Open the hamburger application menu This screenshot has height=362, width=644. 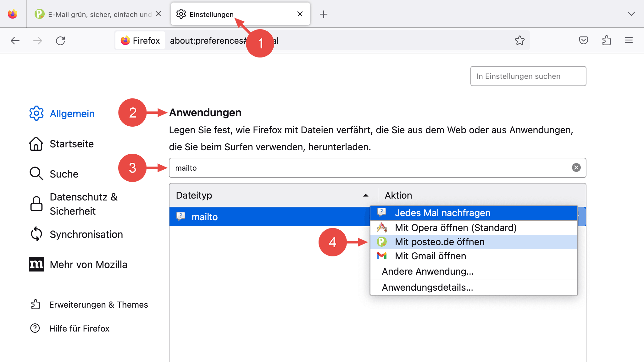pos(629,41)
